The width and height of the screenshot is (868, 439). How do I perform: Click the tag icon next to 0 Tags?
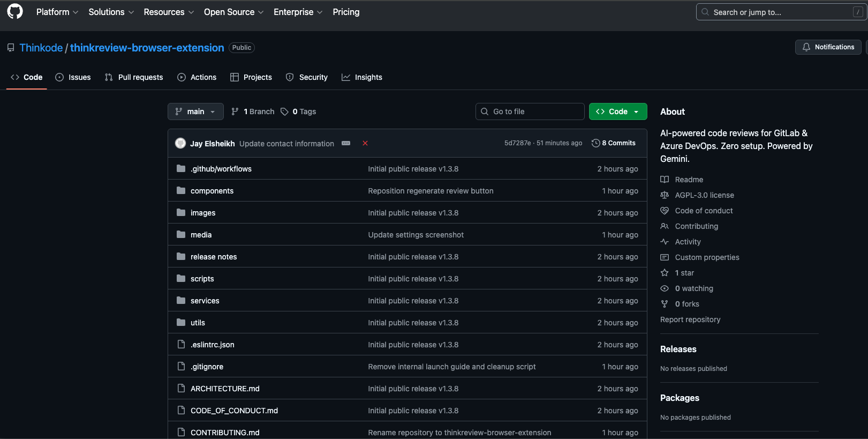[284, 111]
